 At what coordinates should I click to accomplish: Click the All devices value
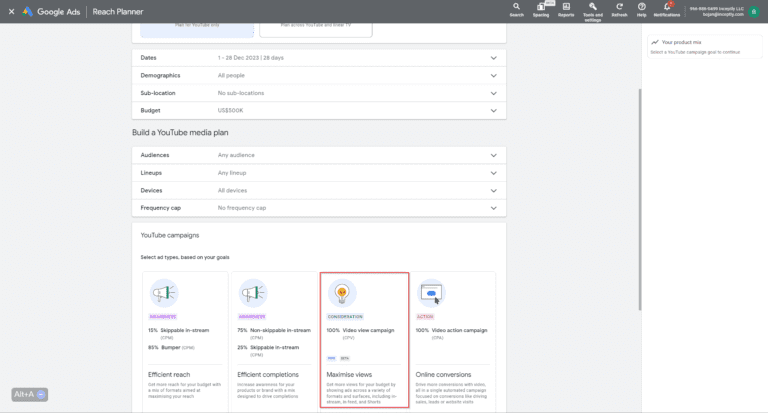[x=233, y=191]
